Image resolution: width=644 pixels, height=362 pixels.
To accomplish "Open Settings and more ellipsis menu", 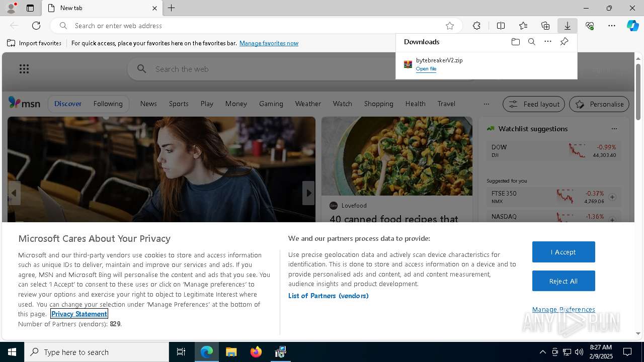I will pyautogui.click(x=612, y=26).
